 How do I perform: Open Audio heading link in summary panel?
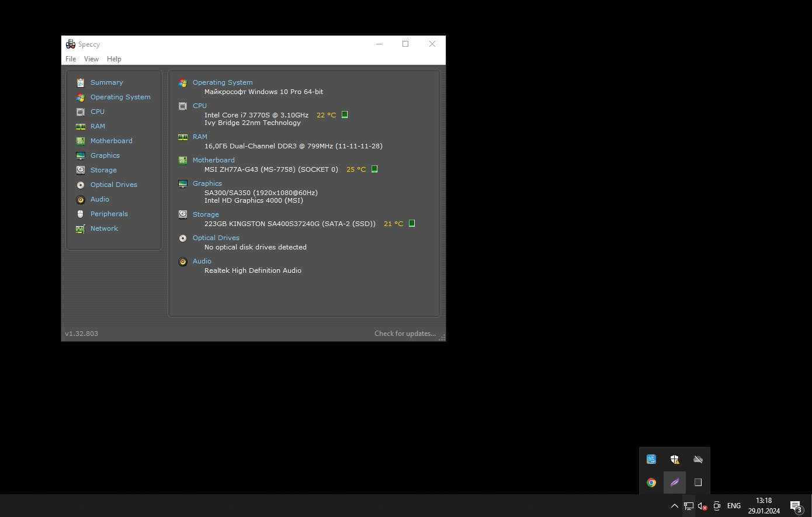202,261
